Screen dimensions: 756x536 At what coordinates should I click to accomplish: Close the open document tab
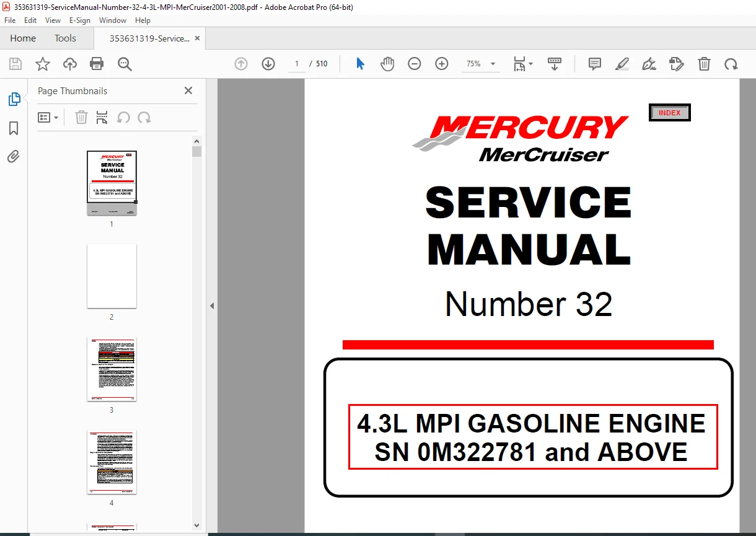click(198, 38)
